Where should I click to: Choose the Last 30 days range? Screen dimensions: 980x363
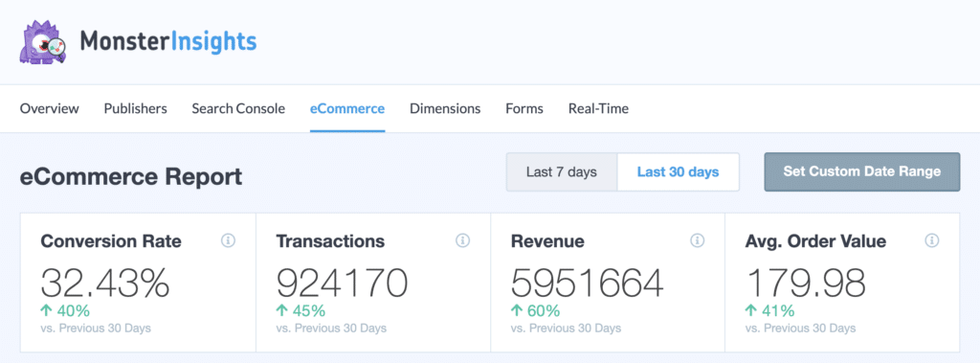pyautogui.click(x=679, y=171)
